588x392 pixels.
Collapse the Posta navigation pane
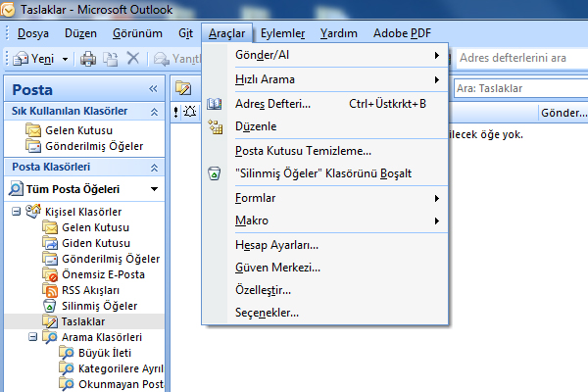(153, 89)
